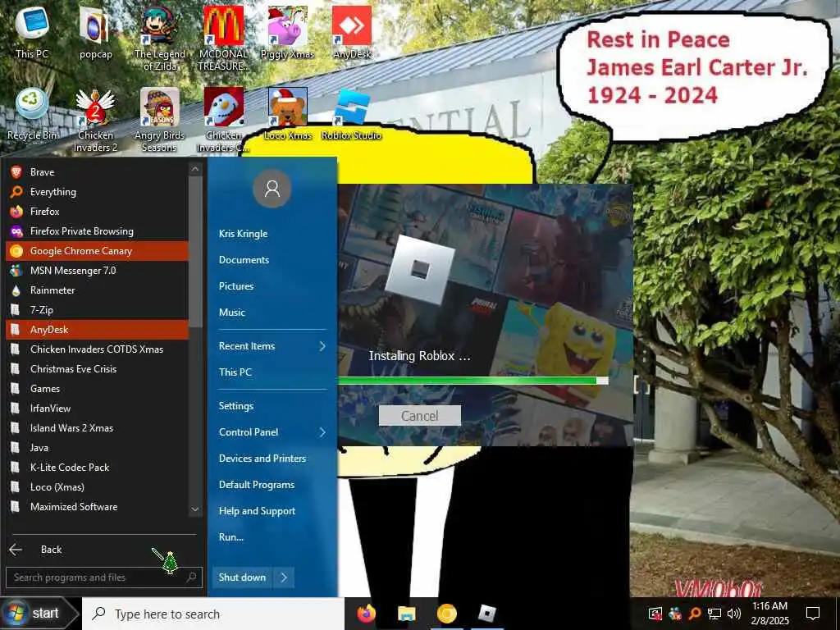Open File Explorer from the taskbar
The height and width of the screenshot is (630, 840).
(407, 614)
